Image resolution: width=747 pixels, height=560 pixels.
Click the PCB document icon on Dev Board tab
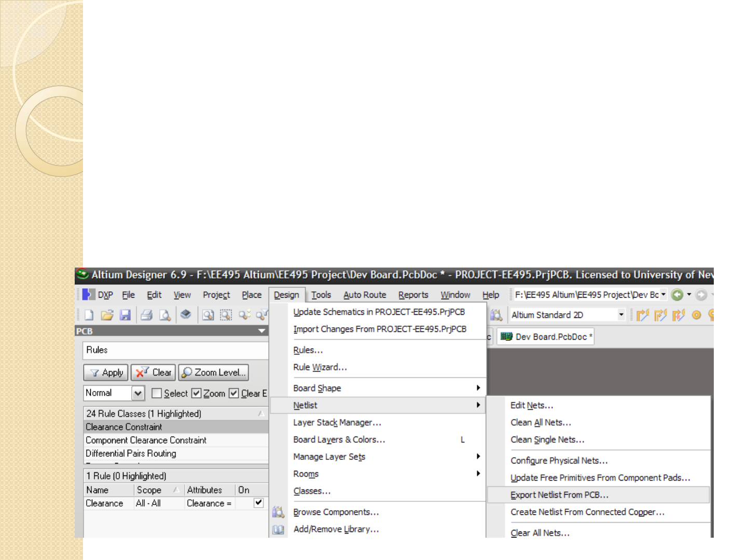pos(506,337)
